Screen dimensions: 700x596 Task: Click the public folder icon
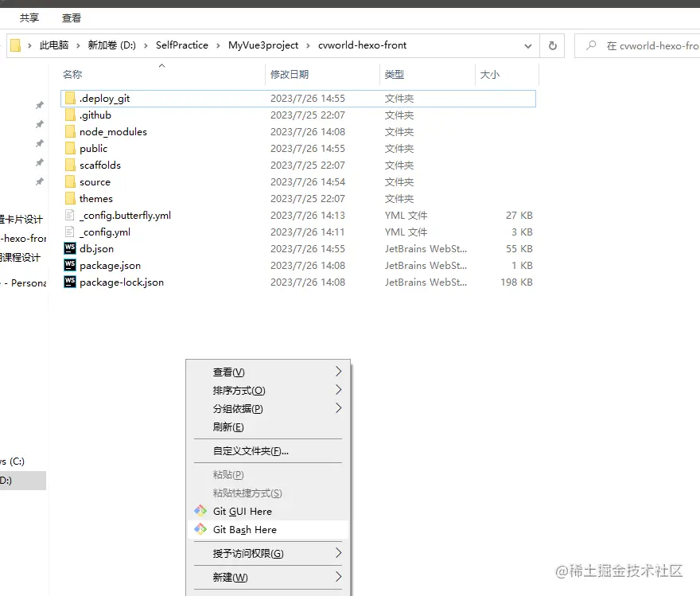click(70, 148)
